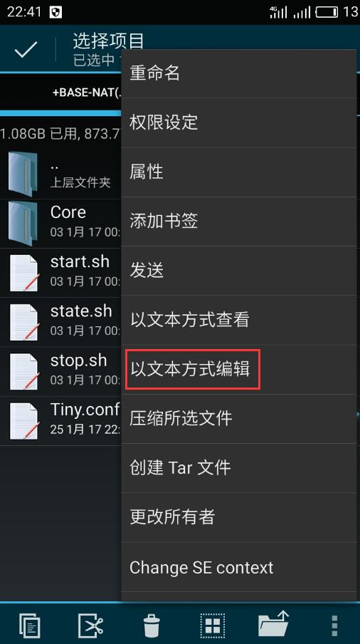
Task: Select the start.sh file
Action: tap(60, 273)
